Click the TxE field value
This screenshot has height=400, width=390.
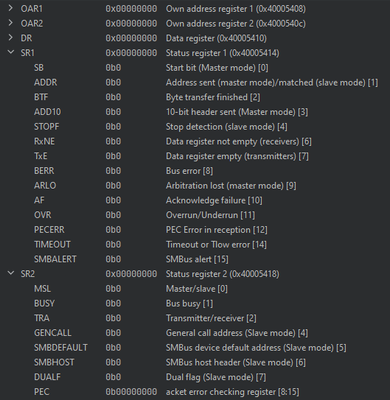point(113,156)
